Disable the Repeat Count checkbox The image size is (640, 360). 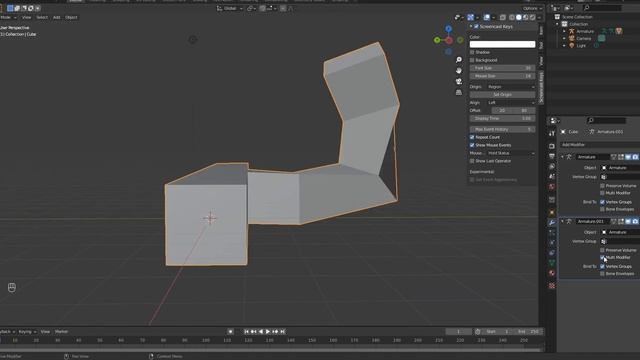[x=472, y=137]
